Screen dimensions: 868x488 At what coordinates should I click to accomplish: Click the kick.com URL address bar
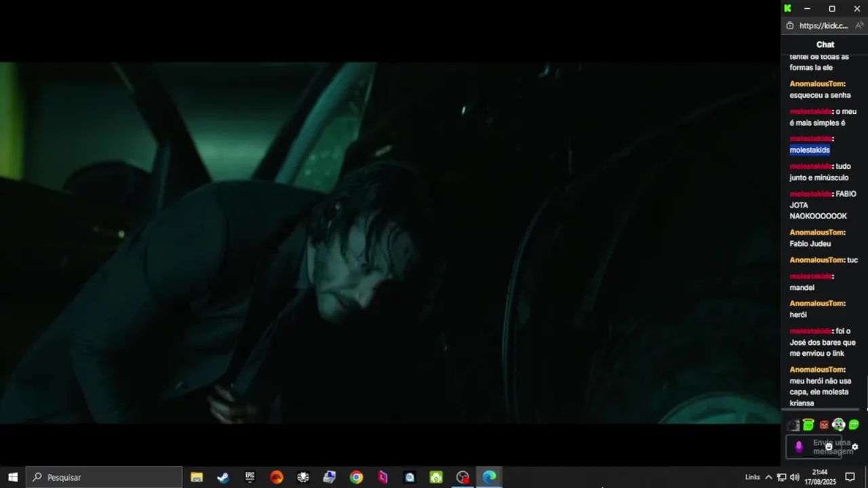coord(823,26)
